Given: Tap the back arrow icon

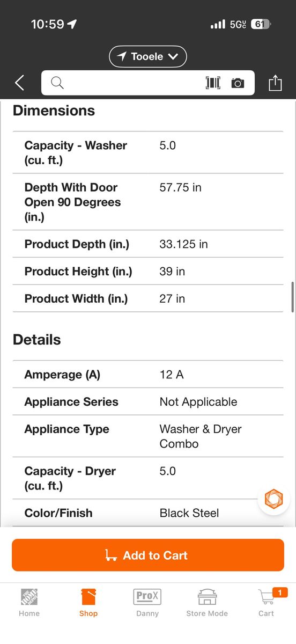Looking at the screenshot, I should pos(19,83).
